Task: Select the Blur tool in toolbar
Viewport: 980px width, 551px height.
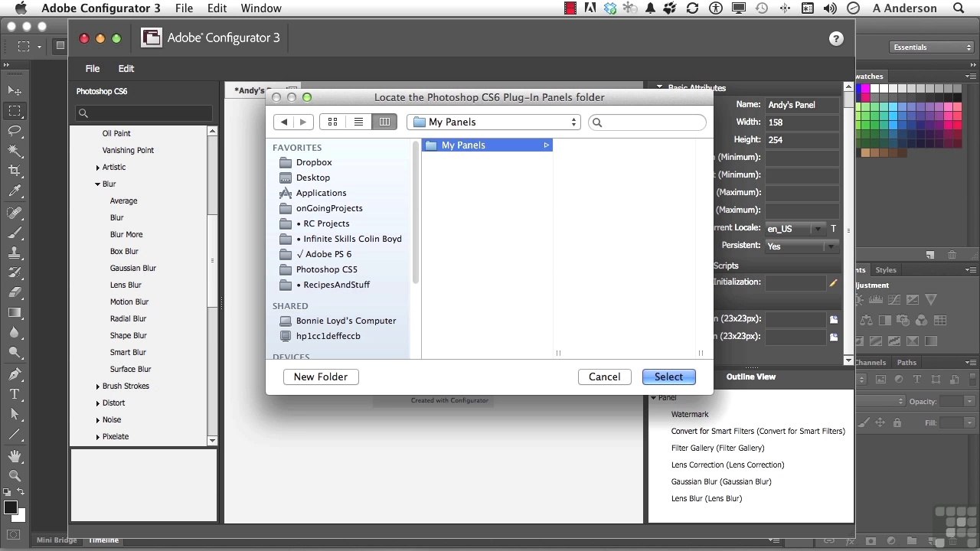Action: (x=15, y=332)
